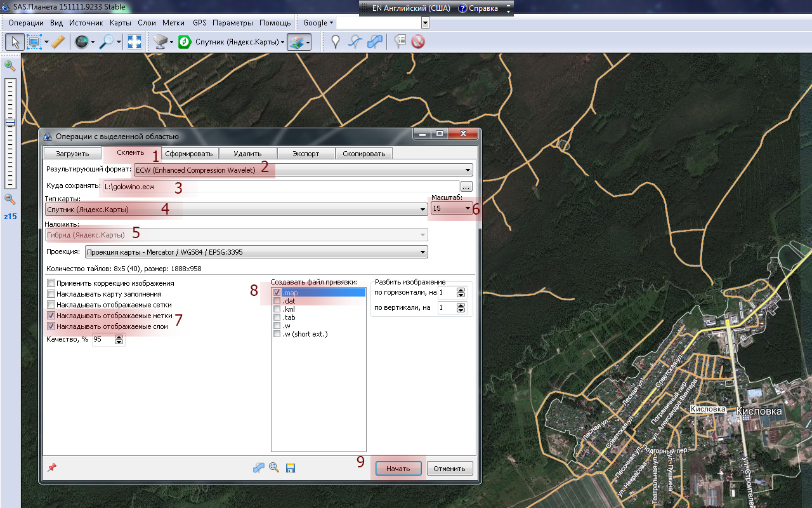The width and height of the screenshot is (812, 508).
Task: Open the Google search provider dropdown
Action: point(318,23)
